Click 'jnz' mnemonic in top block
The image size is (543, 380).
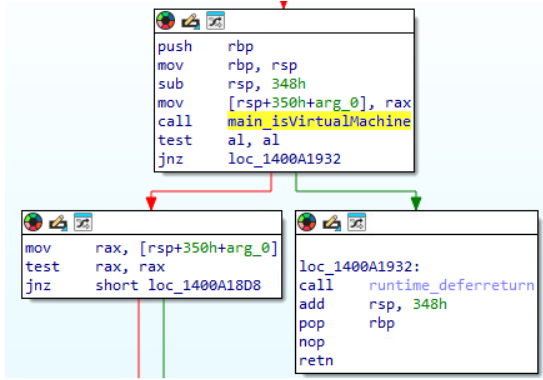pyautogui.click(x=170, y=159)
